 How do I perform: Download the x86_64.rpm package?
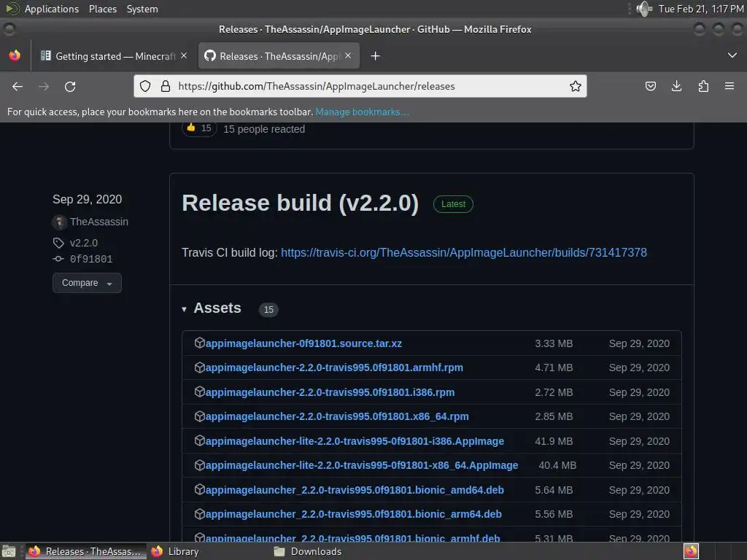(337, 416)
